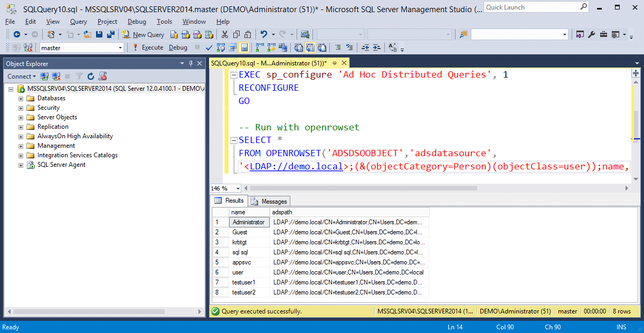Screen dimensions: 644x333
Task: Click the LDAP://demo.local link in query
Action: [x=296, y=167]
